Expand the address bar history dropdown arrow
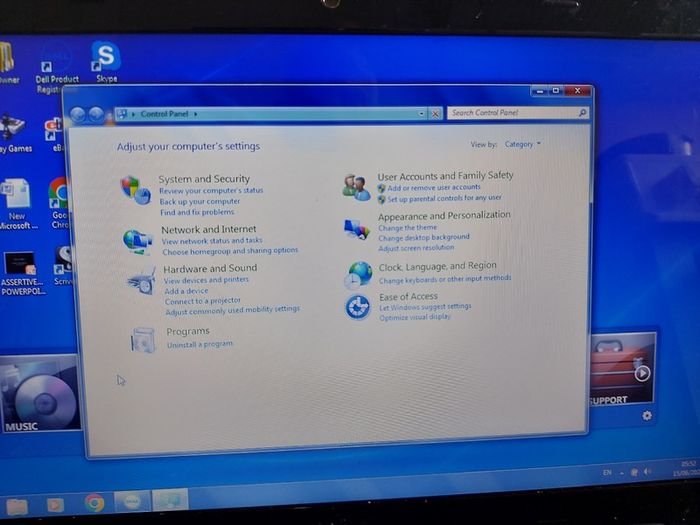 pyautogui.click(x=421, y=114)
